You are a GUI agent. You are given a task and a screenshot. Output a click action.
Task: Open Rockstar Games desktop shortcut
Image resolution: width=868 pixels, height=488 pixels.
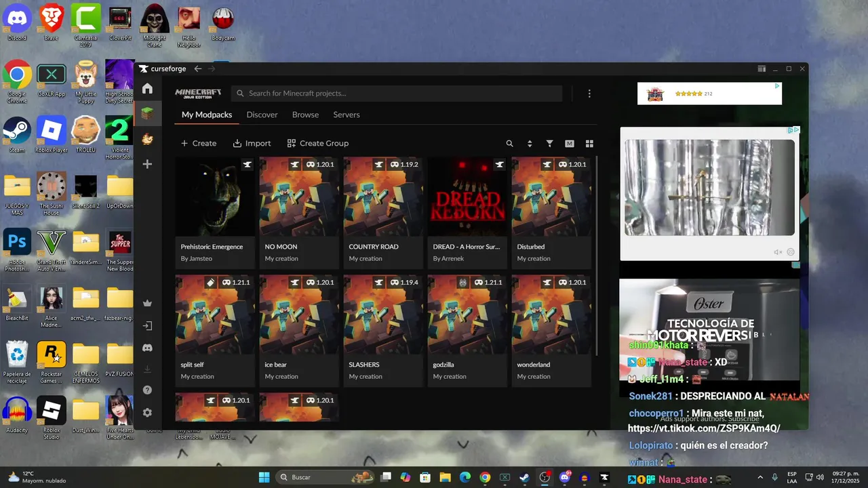52,363
